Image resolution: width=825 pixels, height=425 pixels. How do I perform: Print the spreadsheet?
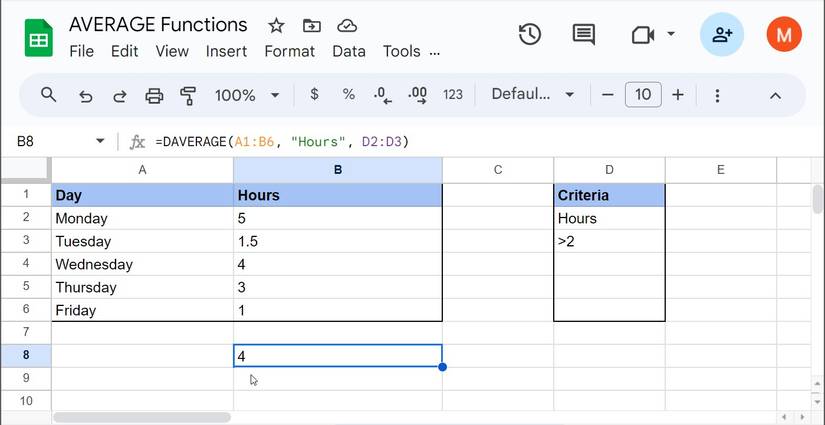pos(154,96)
